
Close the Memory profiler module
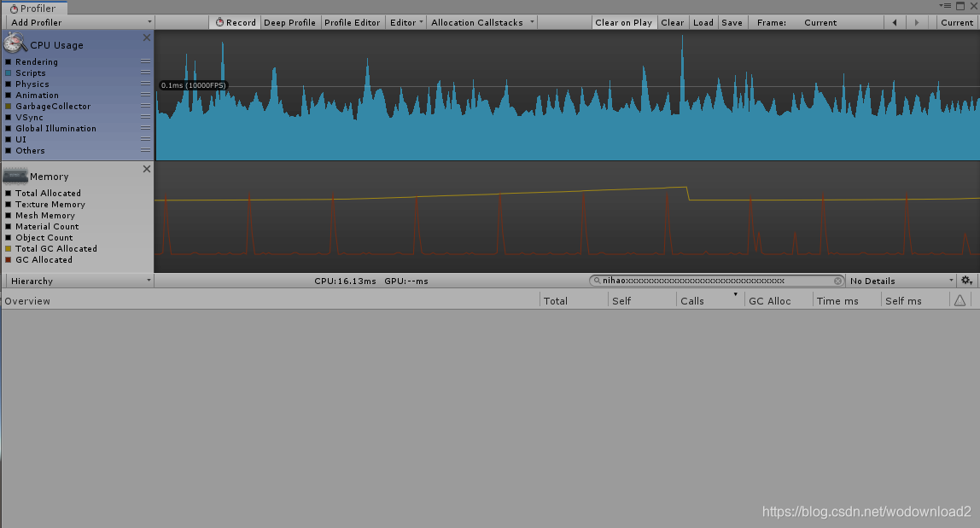coord(146,169)
